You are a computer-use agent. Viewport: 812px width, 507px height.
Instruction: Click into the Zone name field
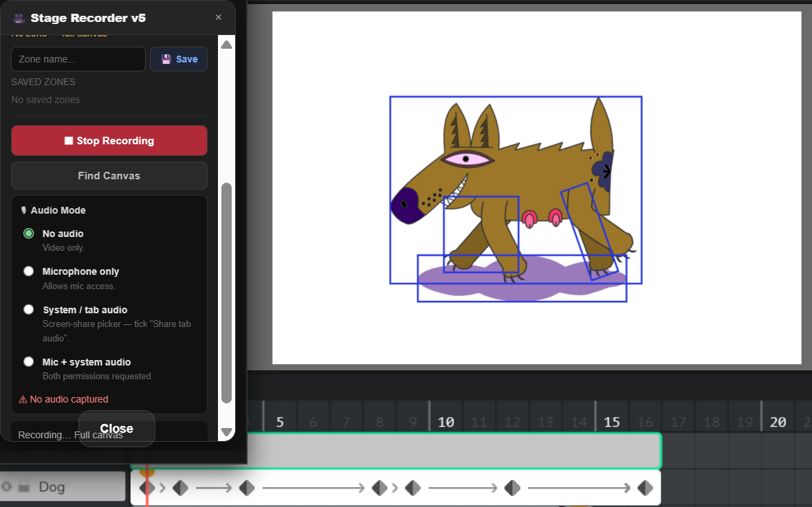[x=78, y=59]
